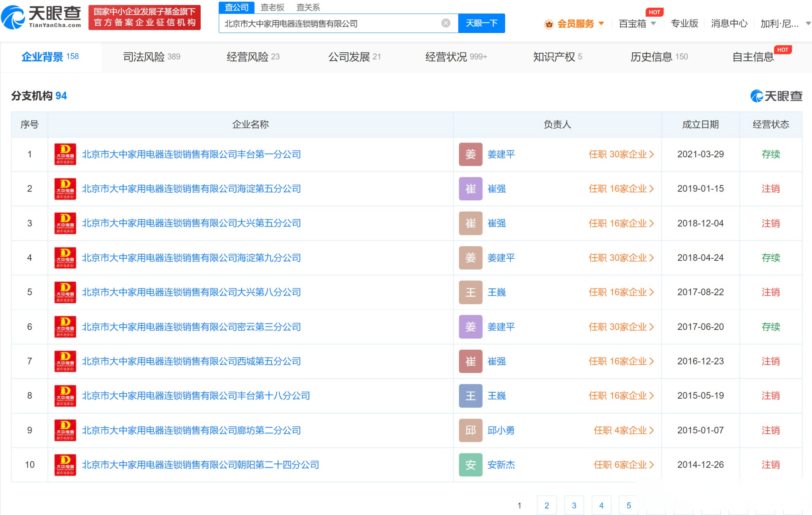Open the 司法风险 tab
This screenshot has width=812, height=515.
pyautogui.click(x=152, y=57)
